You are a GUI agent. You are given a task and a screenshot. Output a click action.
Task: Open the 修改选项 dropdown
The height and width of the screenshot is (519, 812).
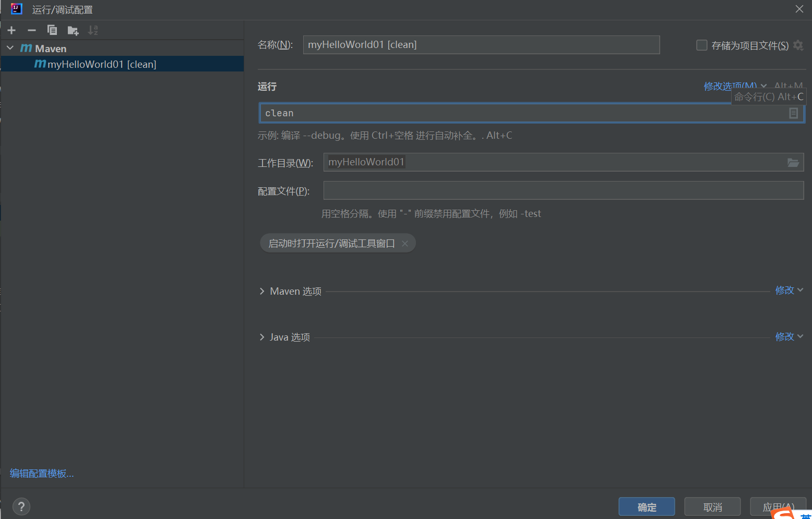pyautogui.click(x=735, y=86)
